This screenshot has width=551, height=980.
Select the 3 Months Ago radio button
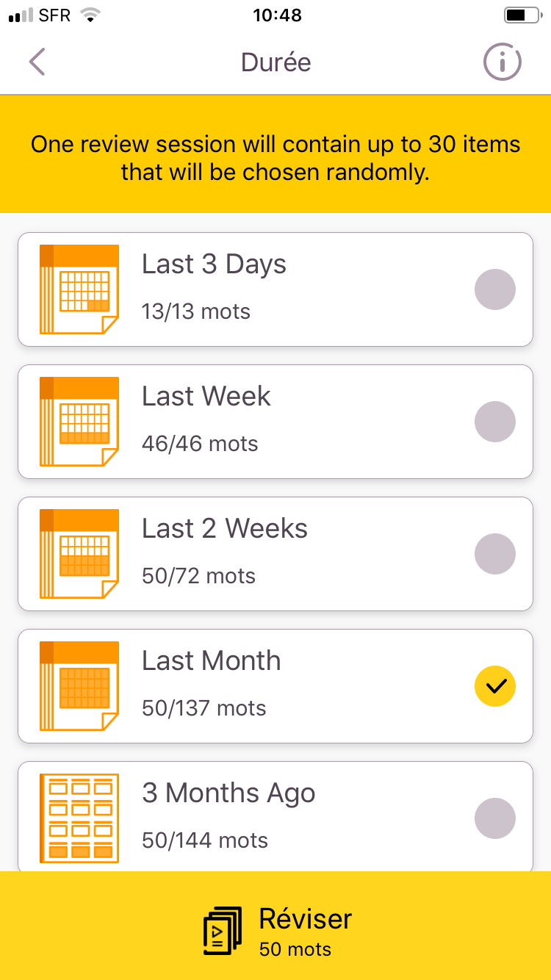(x=495, y=818)
